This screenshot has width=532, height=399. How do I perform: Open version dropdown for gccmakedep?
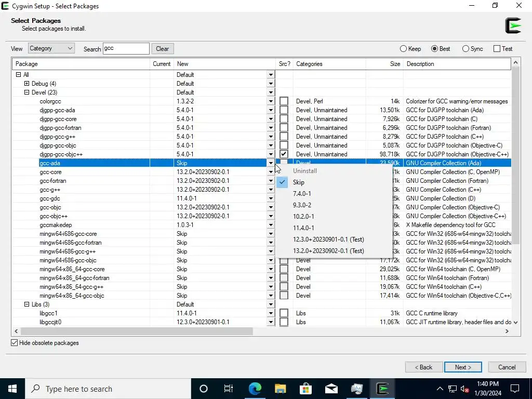coord(271,225)
